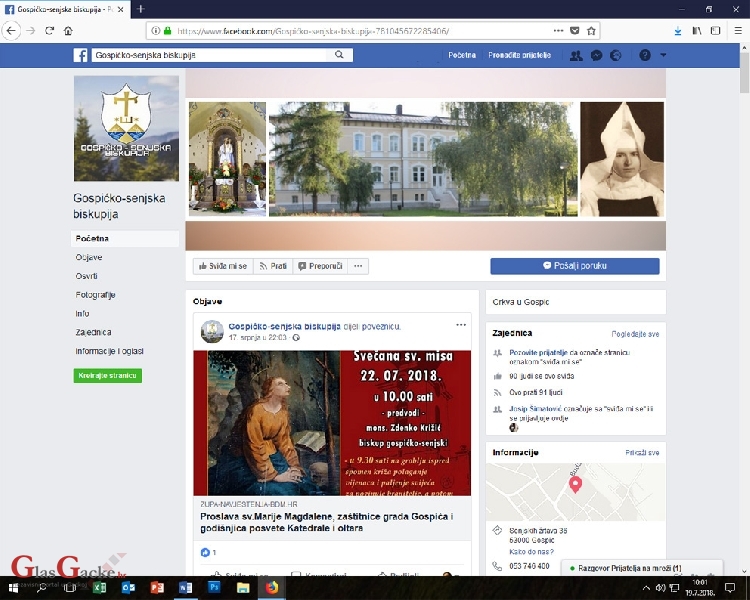Click the Facebook search magnifier button
Image resolution: width=750 pixels, height=600 pixels.
(x=339, y=55)
